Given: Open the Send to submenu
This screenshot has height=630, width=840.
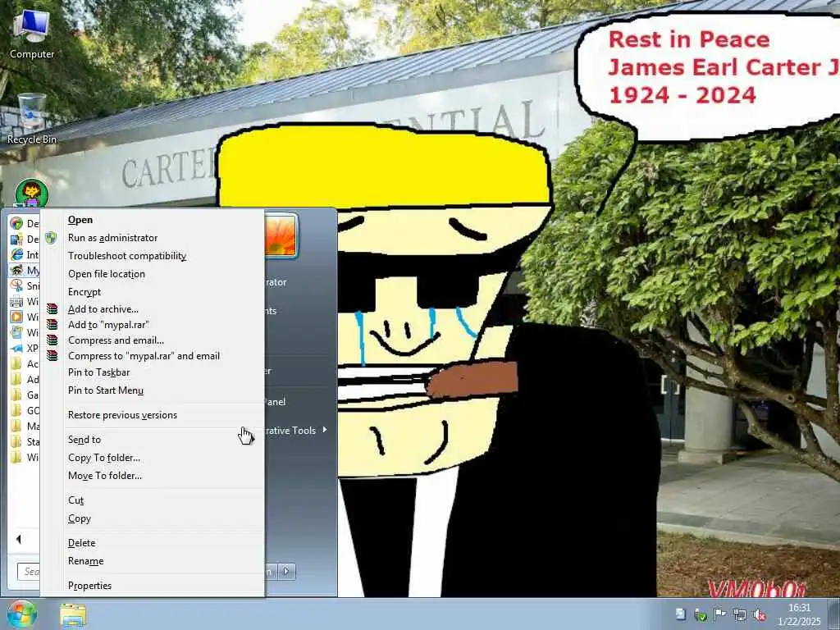Looking at the screenshot, I should [x=152, y=440].
